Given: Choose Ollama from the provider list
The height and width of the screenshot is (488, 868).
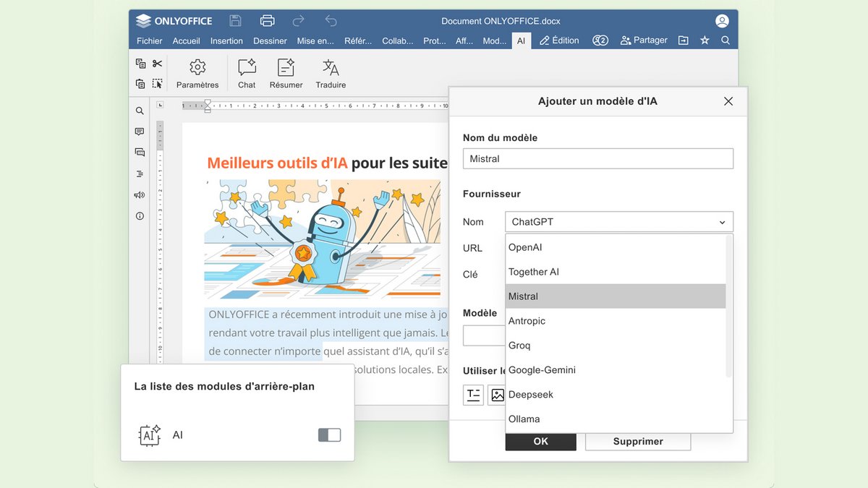Looking at the screenshot, I should click(616, 419).
